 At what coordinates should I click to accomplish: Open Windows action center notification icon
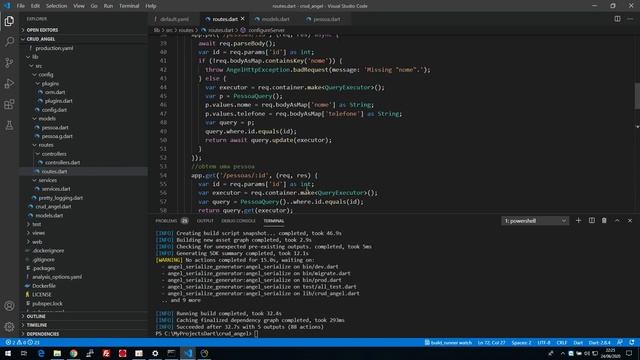629,353
